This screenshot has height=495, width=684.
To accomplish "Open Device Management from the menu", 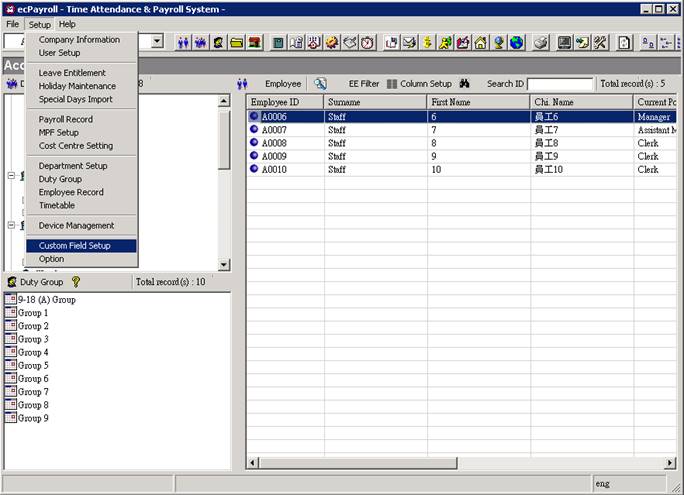I will coord(81,225).
